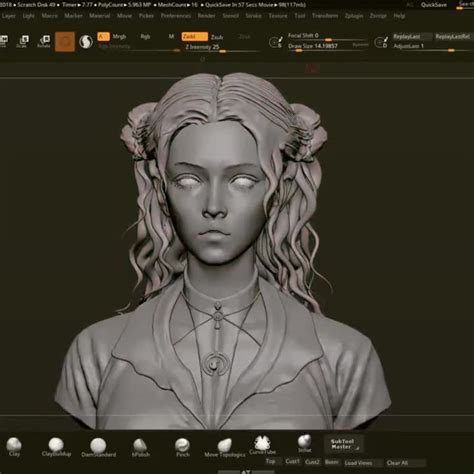This screenshot has height=474, width=474.
Task: Adjust the See-through slider at top right
Action: tap(466, 5)
